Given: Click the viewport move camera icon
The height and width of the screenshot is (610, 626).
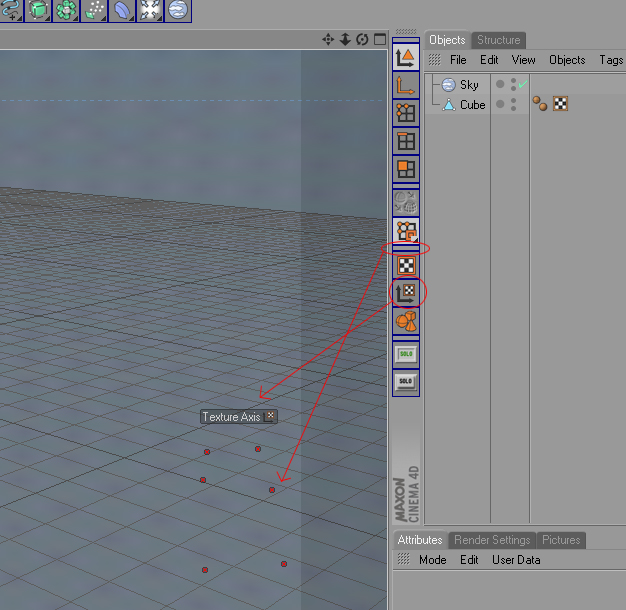Looking at the screenshot, I should point(328,40).
